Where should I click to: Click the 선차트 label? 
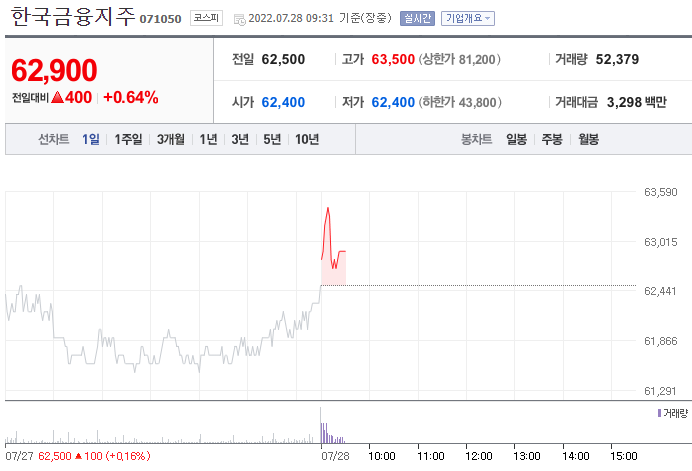(53, 139)
